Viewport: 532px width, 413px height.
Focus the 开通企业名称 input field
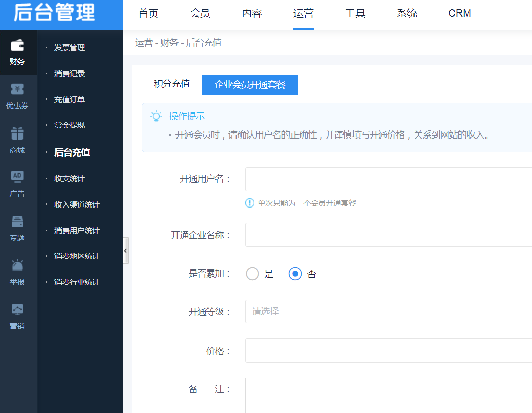[x=388, y=235]
